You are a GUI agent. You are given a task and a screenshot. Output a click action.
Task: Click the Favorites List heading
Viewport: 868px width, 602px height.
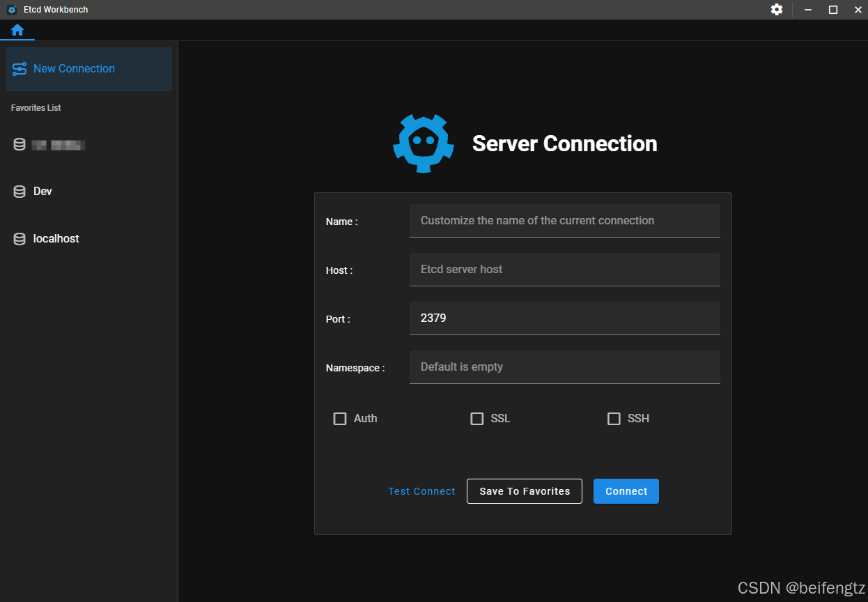pyautogui.click(x=36, y=108)
